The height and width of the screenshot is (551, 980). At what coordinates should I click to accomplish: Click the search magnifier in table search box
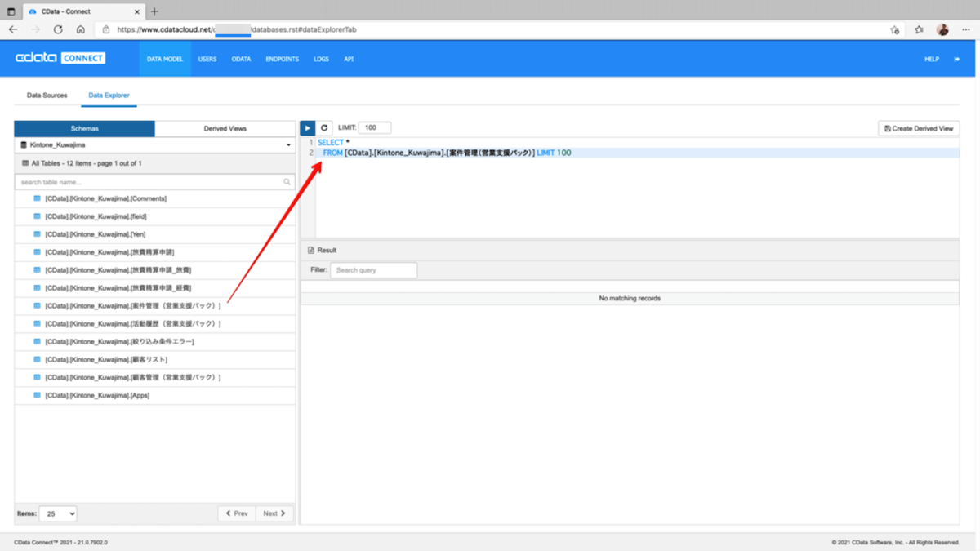(x=287, y=182)
